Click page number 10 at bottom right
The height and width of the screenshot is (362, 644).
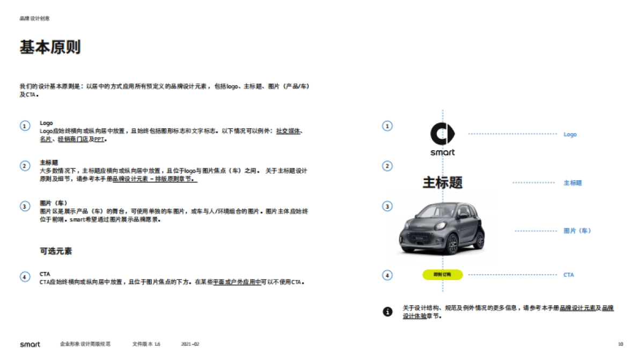pyautogui.click(x=620, y=344)
